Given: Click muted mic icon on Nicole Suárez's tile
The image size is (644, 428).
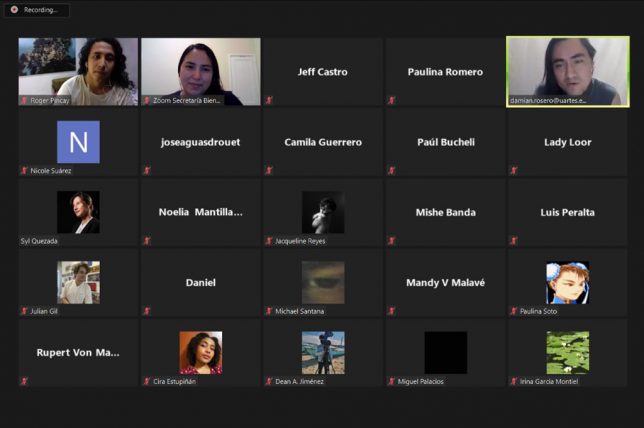Looking at the screenshot, I should (24, 171).
